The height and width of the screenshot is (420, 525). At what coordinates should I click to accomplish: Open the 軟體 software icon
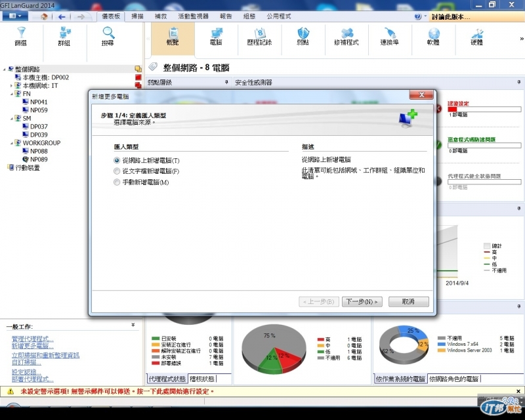[x=433, y=37]
